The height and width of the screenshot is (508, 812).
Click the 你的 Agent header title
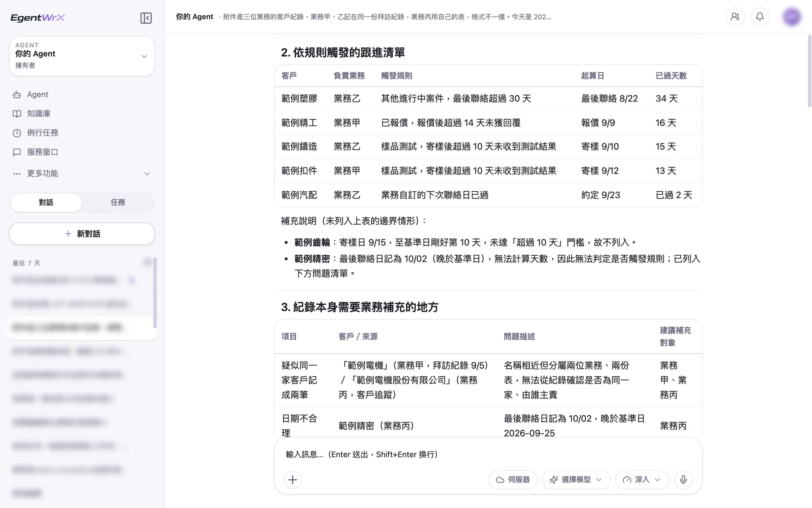point(195,17)
